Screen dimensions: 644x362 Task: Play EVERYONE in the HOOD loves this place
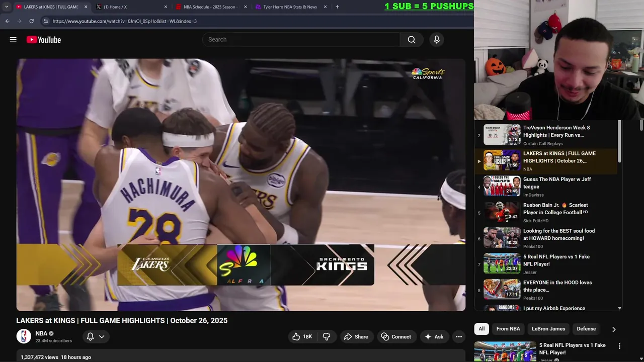click(502, 289)
